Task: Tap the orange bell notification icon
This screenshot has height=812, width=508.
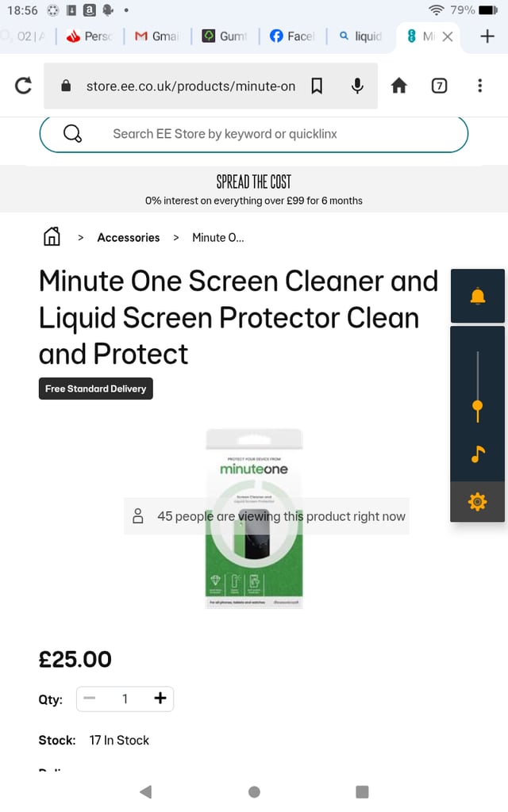Action: click(477, 297)
